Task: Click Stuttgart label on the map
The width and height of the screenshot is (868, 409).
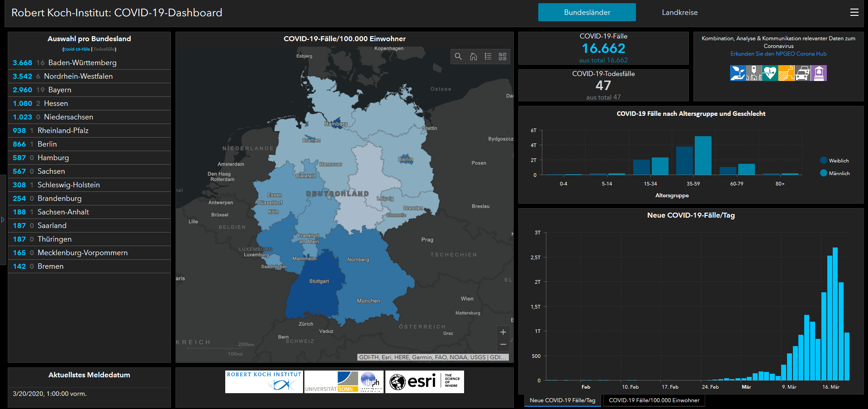Action: point(319,281)
